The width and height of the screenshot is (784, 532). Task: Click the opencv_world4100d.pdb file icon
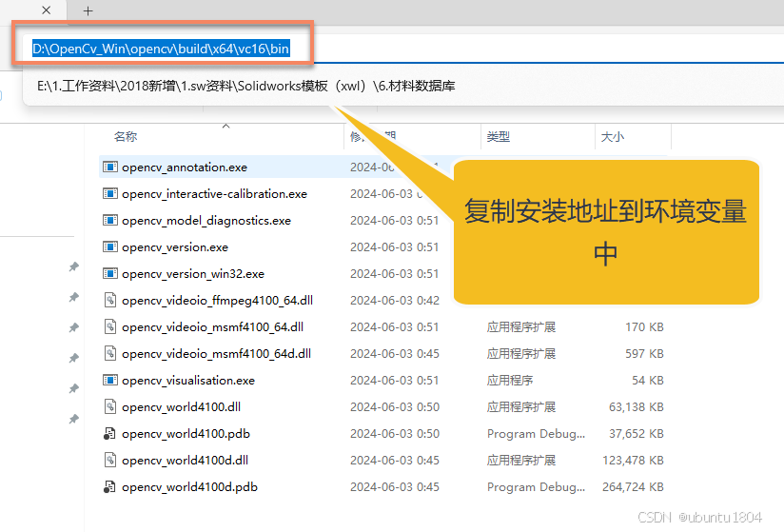[109, 486]
